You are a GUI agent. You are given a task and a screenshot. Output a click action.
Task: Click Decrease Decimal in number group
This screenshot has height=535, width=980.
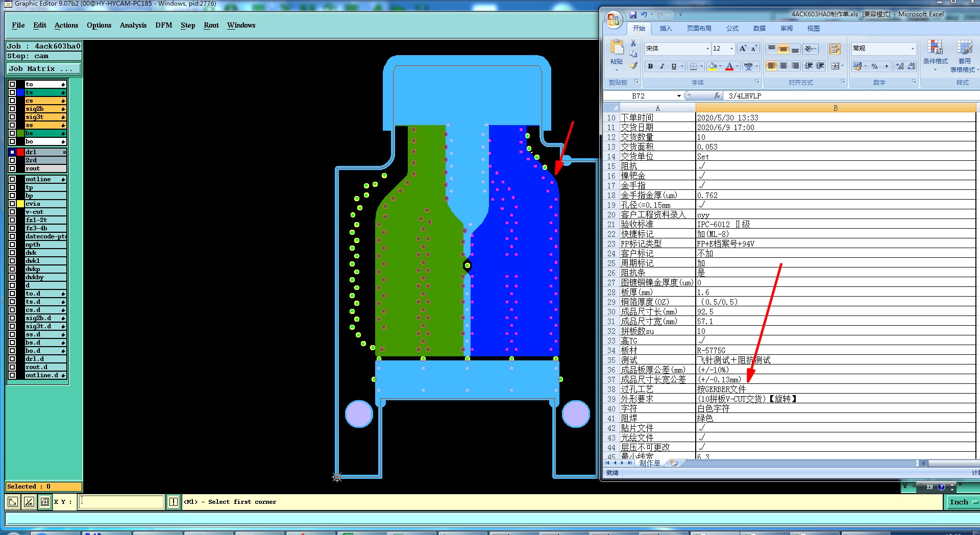coord(911,66)
